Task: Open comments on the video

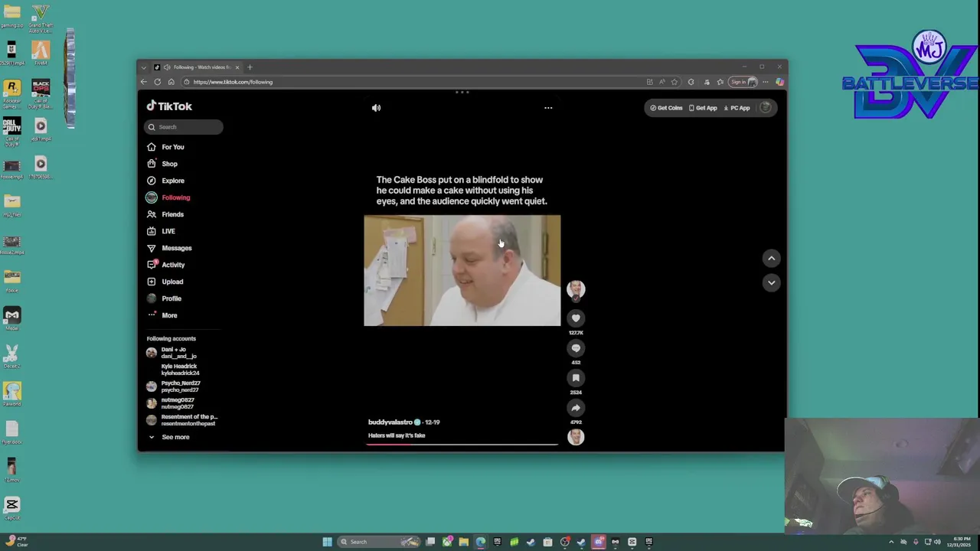Action: pyautogui.click(x=576, y=348)
